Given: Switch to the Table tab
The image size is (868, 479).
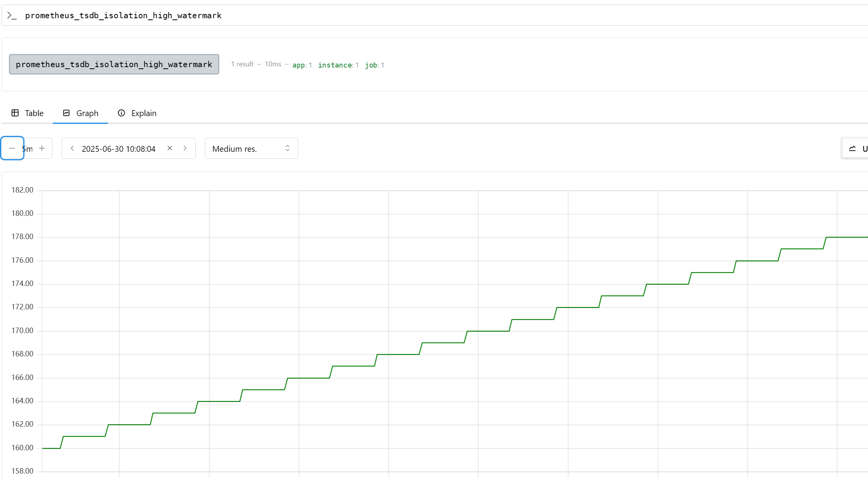Looking at the screenshot, I should 28,113.
